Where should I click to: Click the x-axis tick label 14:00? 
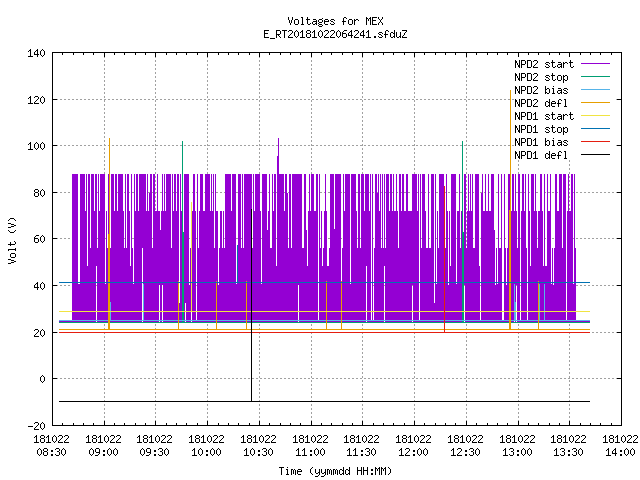pyautogui.click(x=620, y=452)
